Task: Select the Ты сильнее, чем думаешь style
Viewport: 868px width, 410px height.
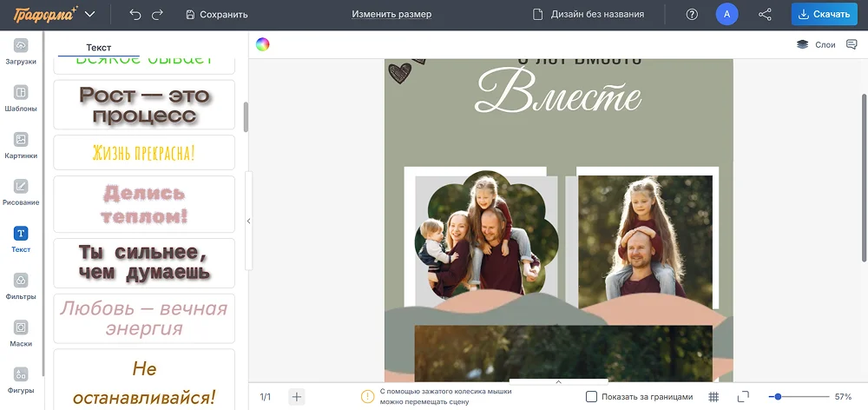Action: (x=144, y=263)
